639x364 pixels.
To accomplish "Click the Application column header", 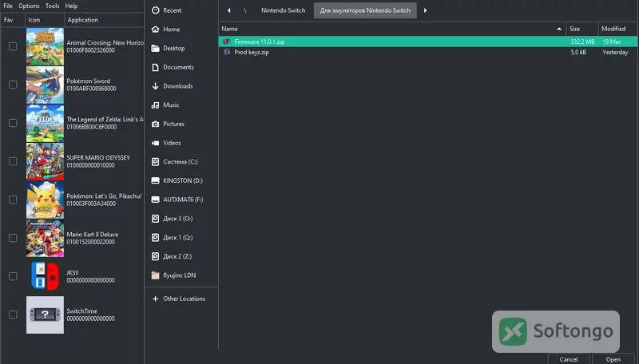I will [104, 19].
